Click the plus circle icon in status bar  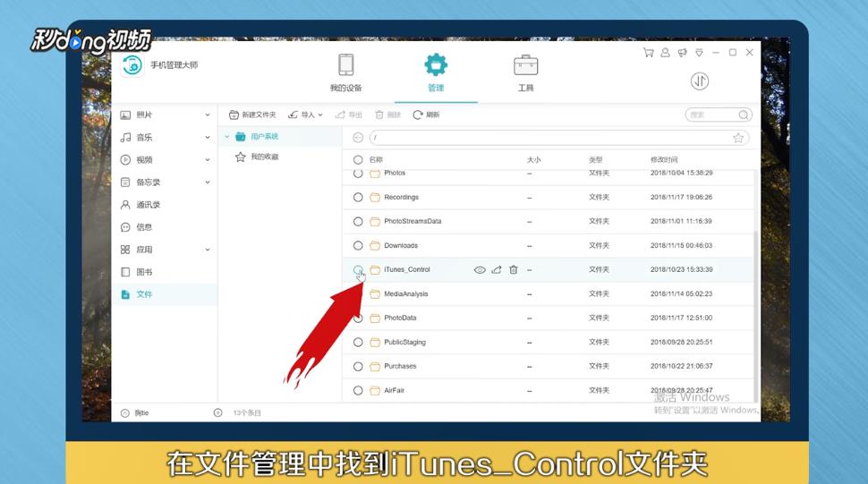point(218,412)
